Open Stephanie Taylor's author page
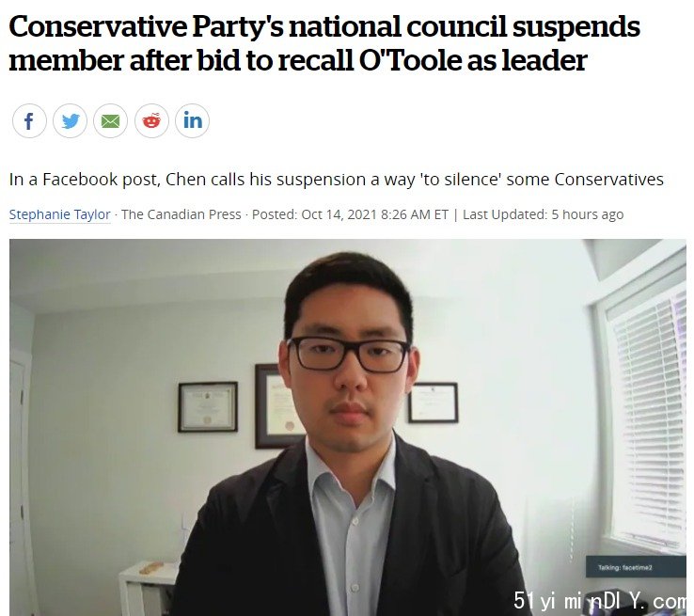 point(60,214)
